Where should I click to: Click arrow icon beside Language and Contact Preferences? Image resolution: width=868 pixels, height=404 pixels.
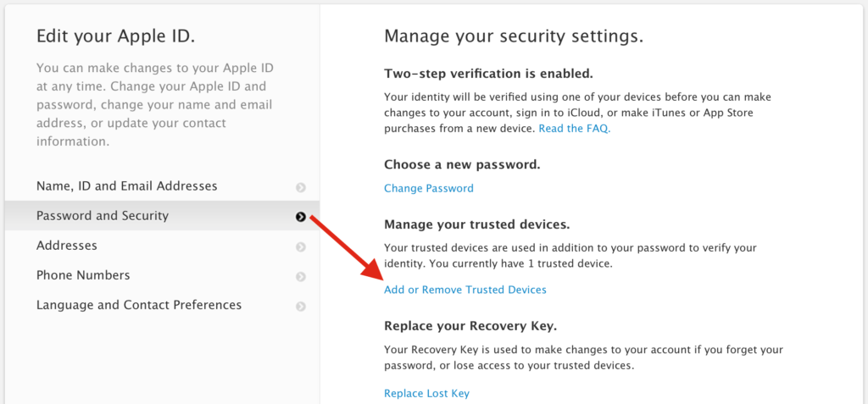(301, 306)
